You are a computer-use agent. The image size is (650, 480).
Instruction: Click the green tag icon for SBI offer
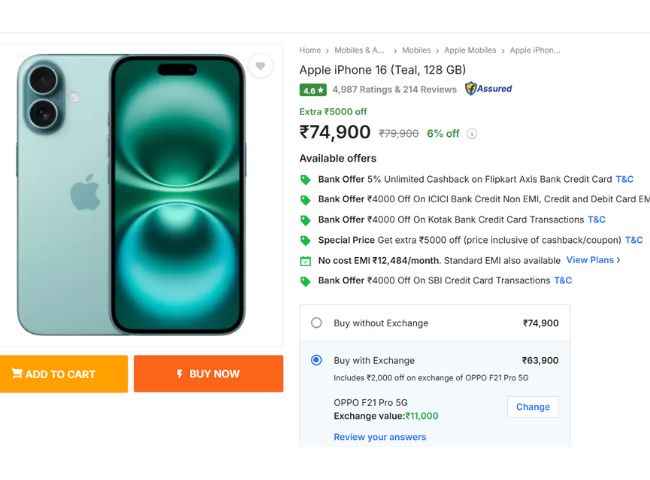(x=306, y=281)
